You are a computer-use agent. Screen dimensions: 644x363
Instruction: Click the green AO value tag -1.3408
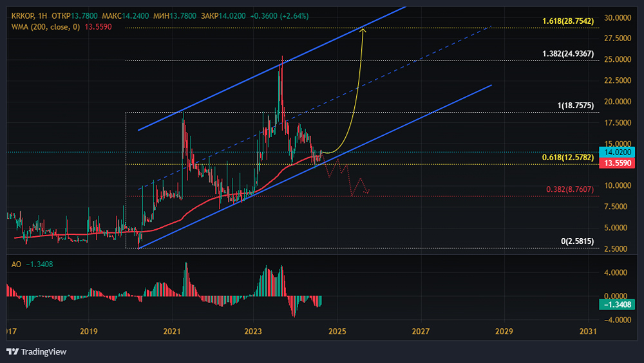(x=617, y=304)
